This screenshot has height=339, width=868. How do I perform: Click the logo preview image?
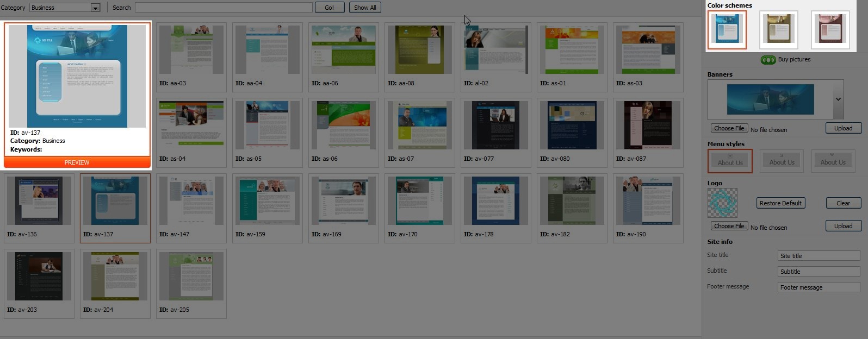coord(722,203)
